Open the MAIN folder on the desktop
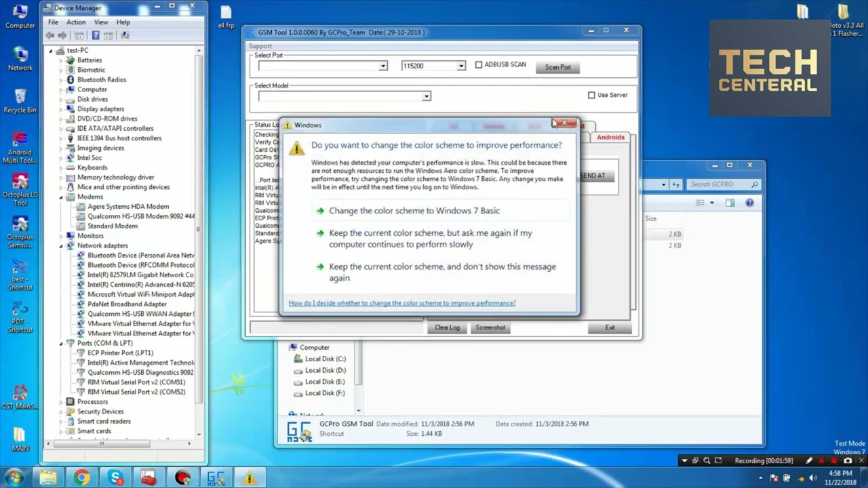868x488 pixels. [20, 439]
